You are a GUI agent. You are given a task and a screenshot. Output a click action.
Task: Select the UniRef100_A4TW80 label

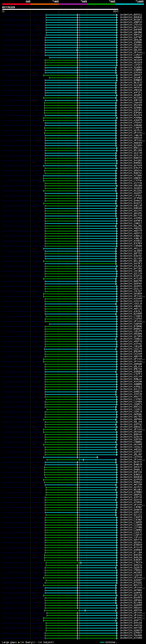(131, 590)
